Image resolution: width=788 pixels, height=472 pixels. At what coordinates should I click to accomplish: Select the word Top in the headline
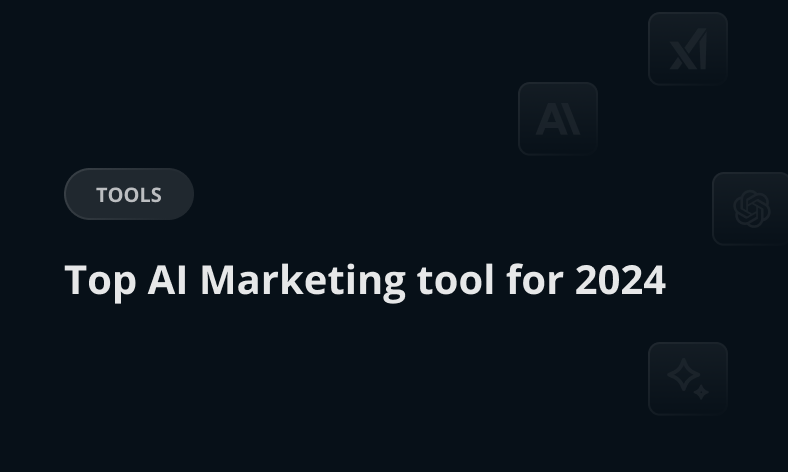pos(100,280)
